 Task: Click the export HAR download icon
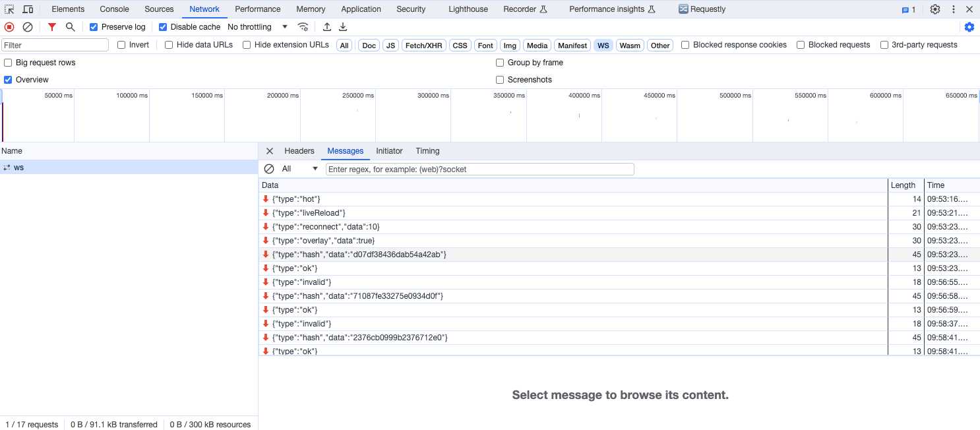[343, 27]
